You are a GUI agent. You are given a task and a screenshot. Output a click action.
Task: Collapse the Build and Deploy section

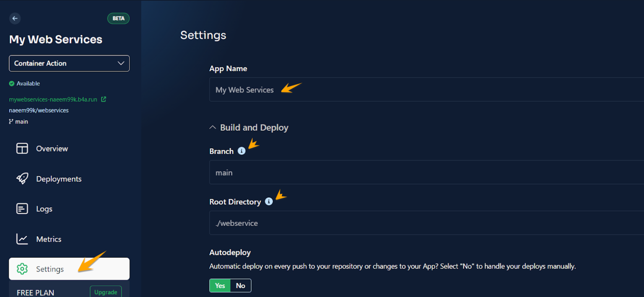tap(212, 127)
